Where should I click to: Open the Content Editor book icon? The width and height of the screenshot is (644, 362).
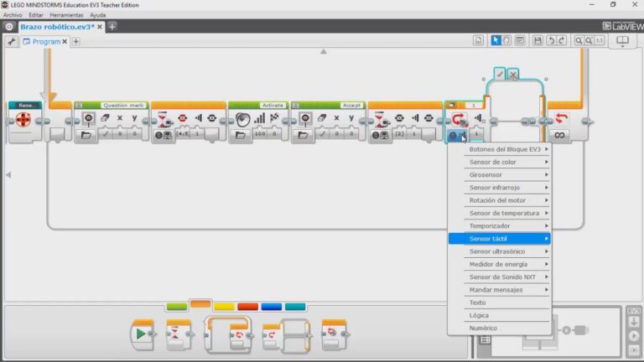(x=623, y=40)
